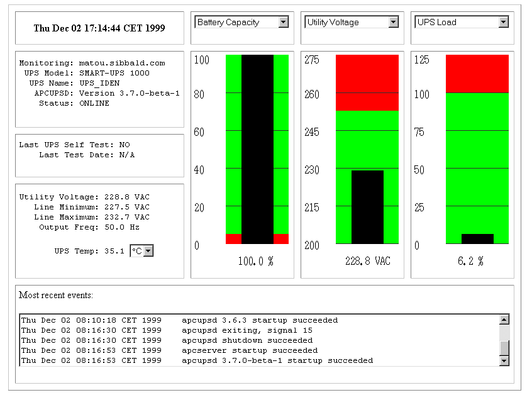Click the black battery capacity bar
The image size is (532, 400).
click(x=257, y=149)
